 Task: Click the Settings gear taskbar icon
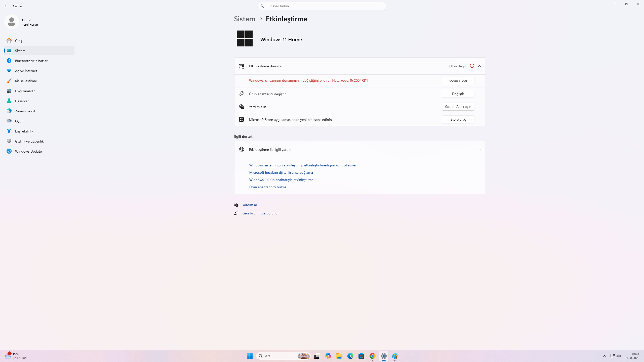point(384,356)
